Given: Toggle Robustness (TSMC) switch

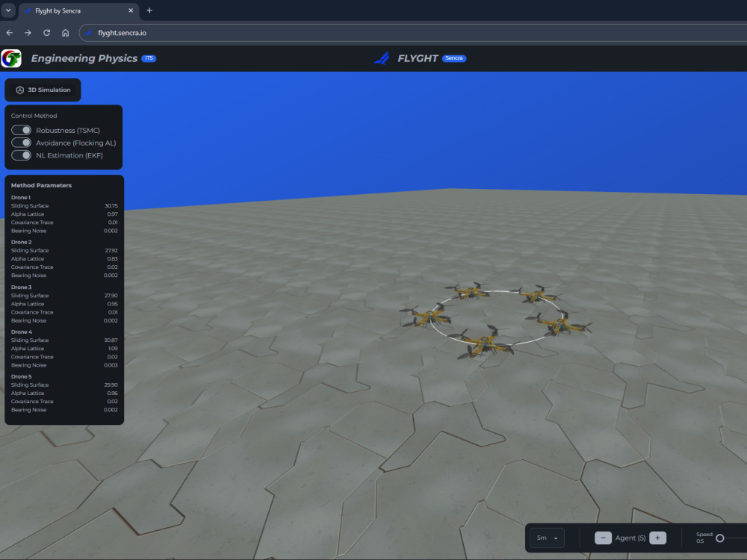Looking at the screenshot, I should pos(22,130).
